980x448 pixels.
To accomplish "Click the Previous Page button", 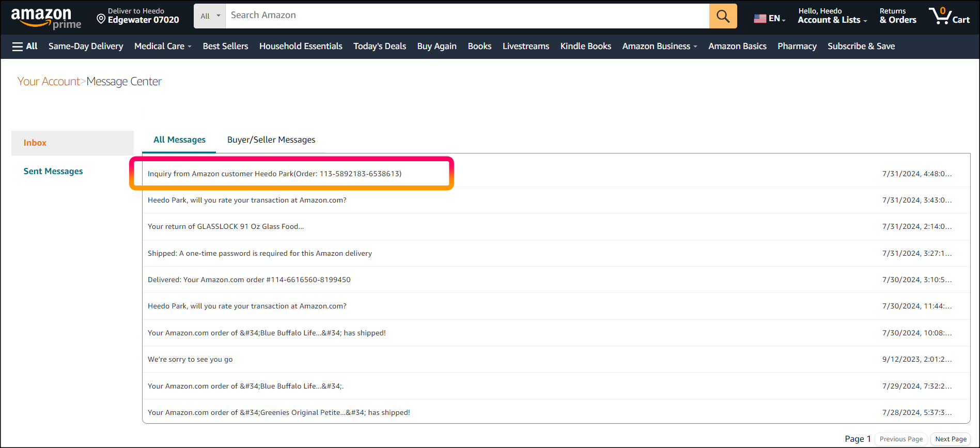I will tap(901, 439).
